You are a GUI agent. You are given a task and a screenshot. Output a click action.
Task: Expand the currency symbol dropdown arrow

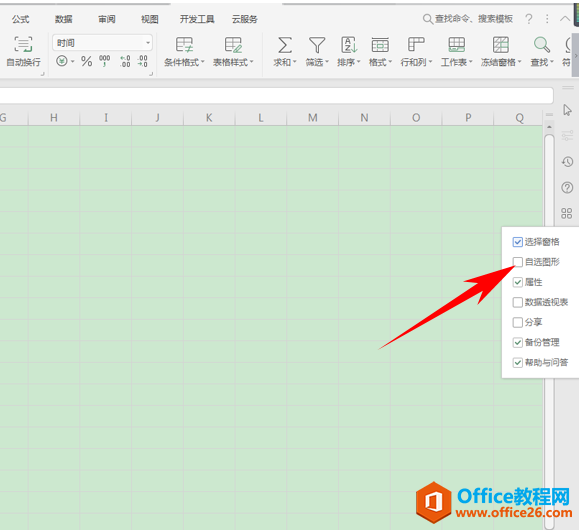pyautogui.click(x=72, y=61)
